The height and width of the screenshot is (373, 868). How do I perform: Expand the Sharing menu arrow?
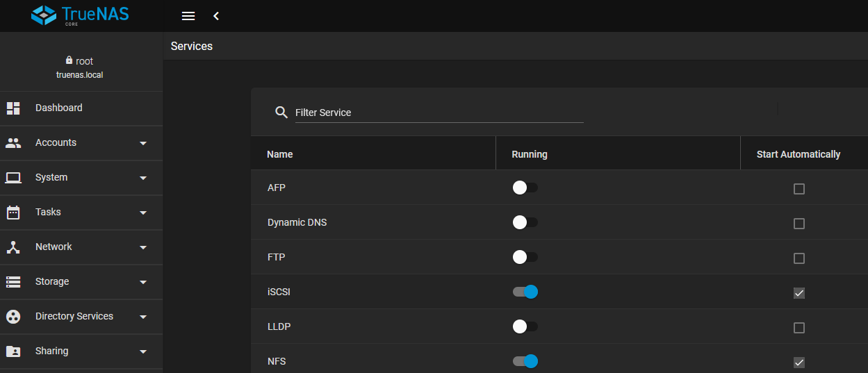tap(143, 351)
